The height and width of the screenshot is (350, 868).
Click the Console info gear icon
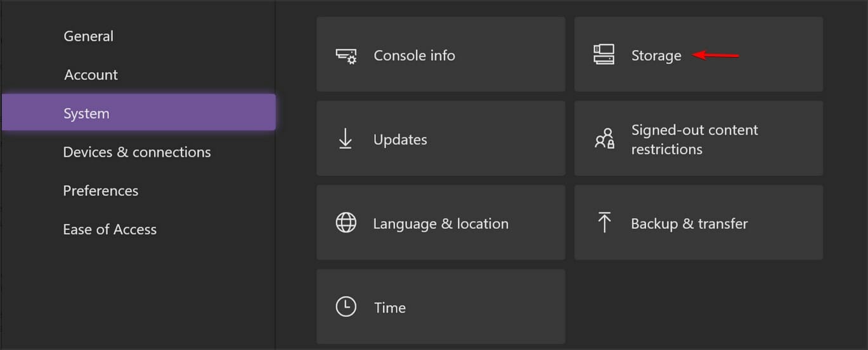(346, 55)
